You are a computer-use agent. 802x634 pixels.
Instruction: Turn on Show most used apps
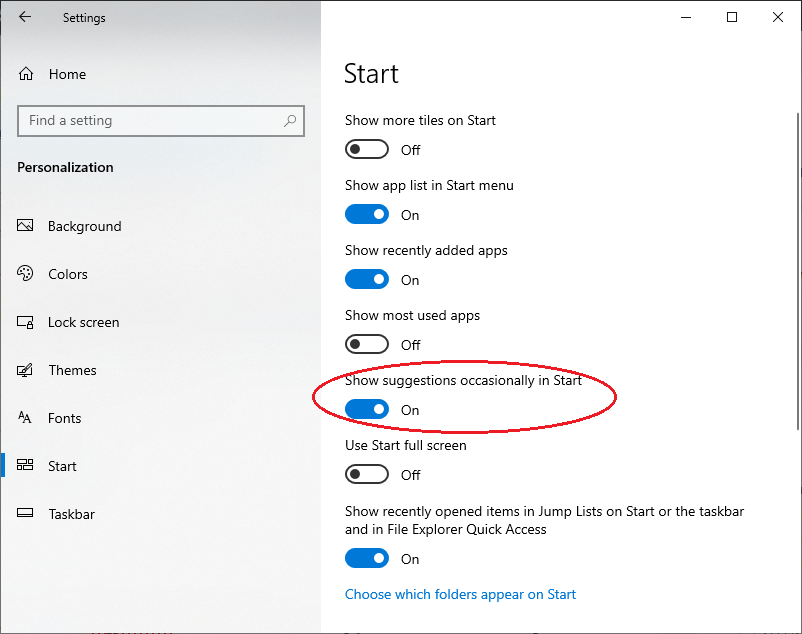pyautogui.click(x=367, y=345)
